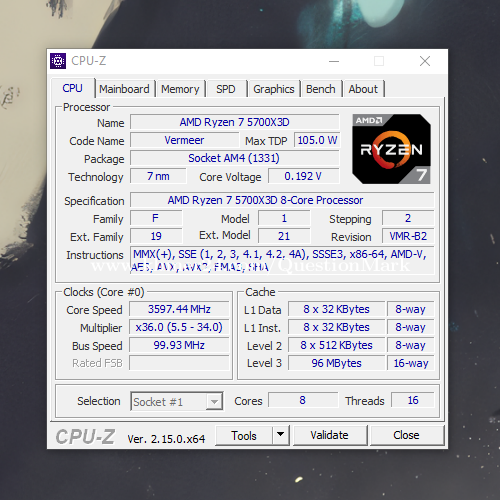Click the CPU-Z window title text
500x500 pixels.
tap(89, 61)
